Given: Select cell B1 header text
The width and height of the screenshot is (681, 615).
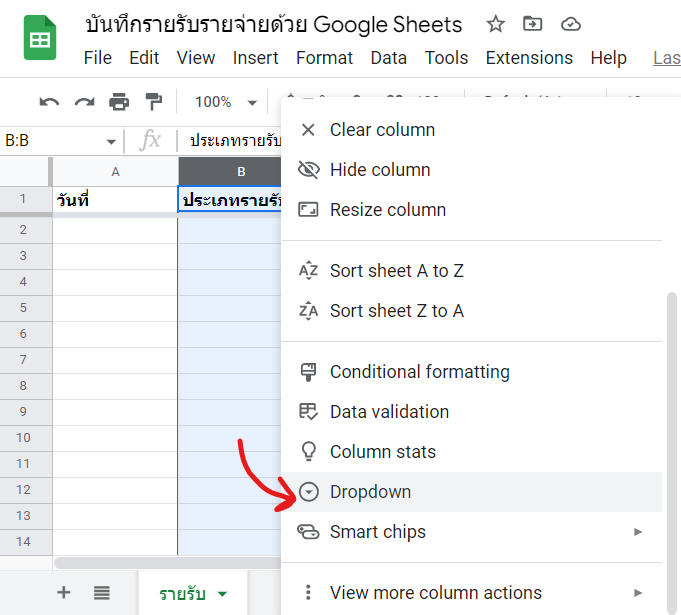Looking at the screenshot, I should (x=230, y=200).
